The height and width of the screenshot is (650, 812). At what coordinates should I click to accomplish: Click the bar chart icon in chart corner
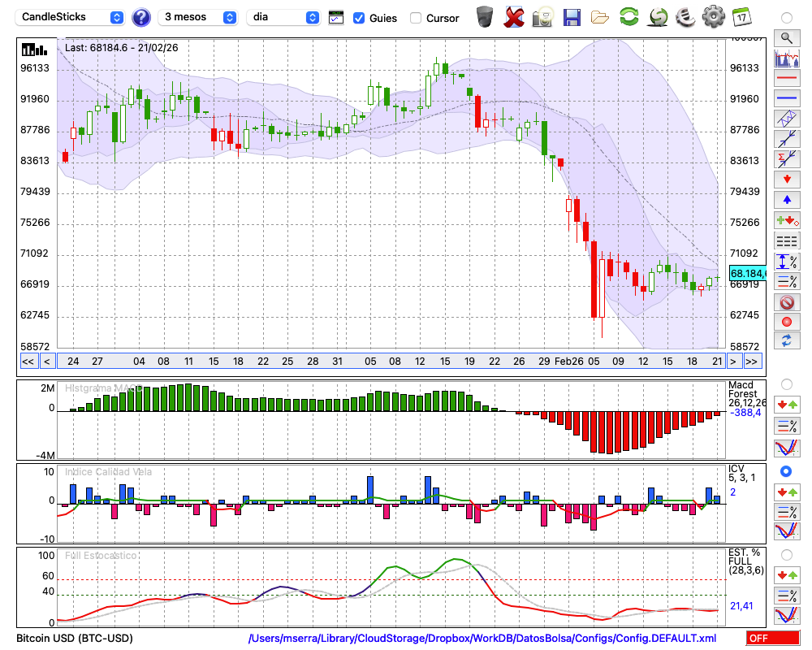point(34,50)
